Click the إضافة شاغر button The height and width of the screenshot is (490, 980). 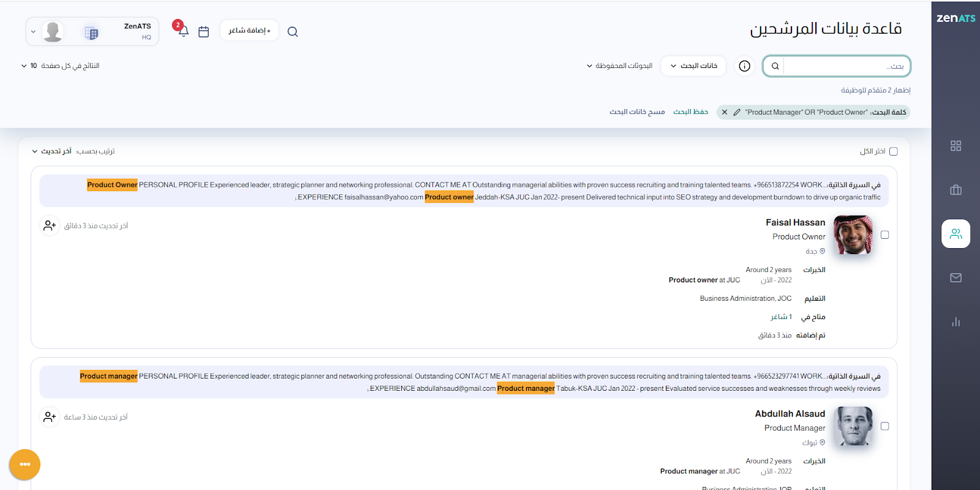point(249,30)
